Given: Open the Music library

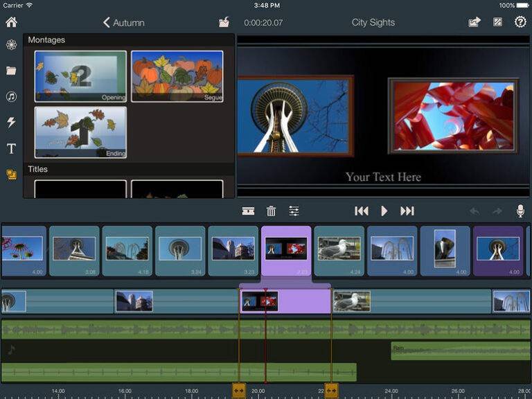Looking at the screenshot, I should [x=11, y=96].
